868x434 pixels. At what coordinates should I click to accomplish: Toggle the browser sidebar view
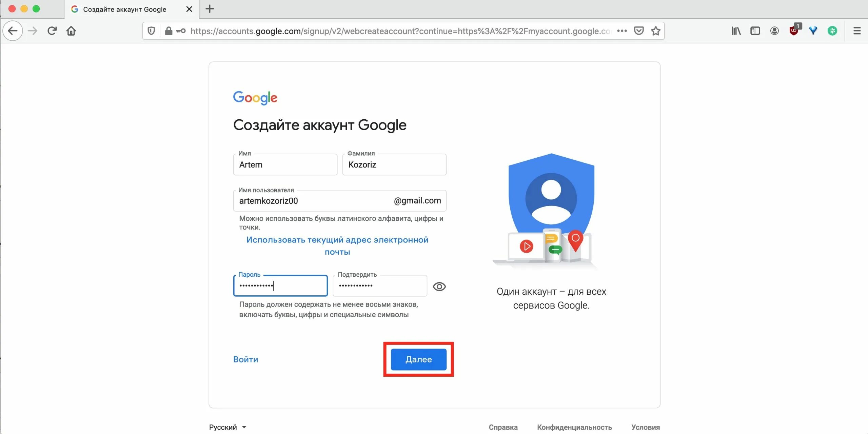click(x=755, y=31)
